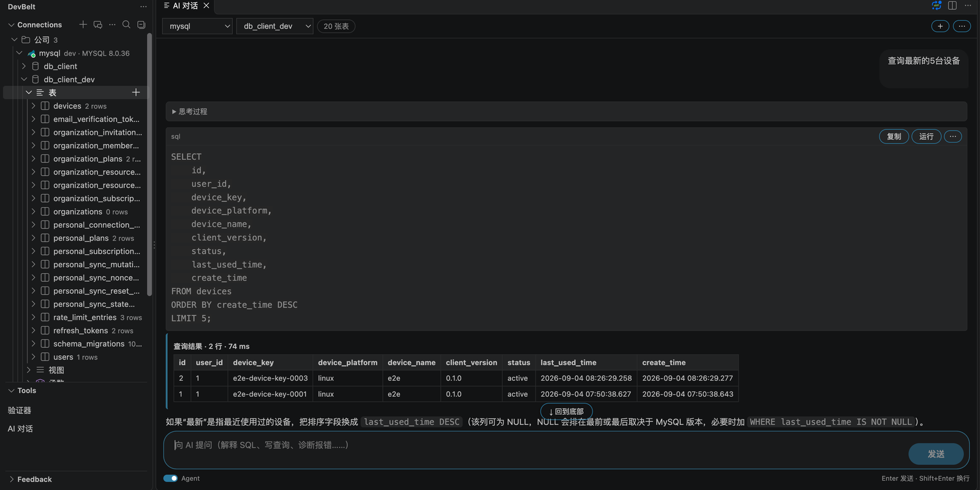Collapse the Connections section

point(11,25)
